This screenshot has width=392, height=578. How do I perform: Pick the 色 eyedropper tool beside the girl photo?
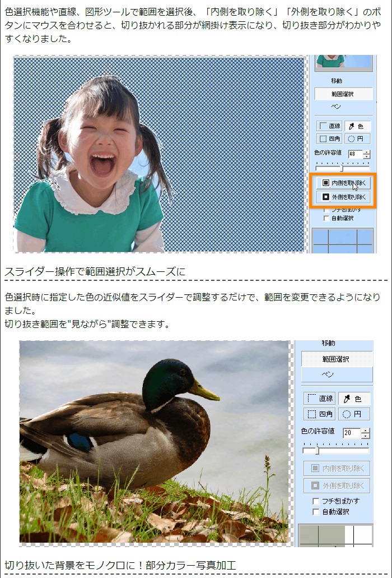[357, 126]
